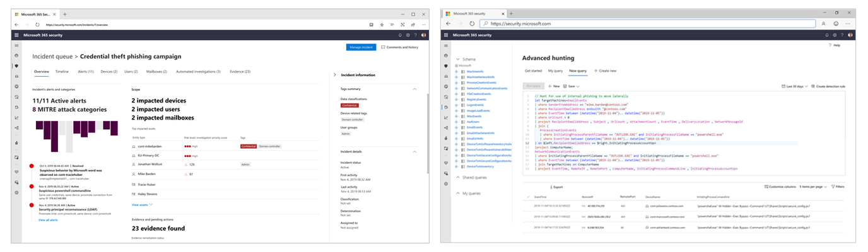
Task: Open Last 30 days time range dropdown
Action: click(794, 86)
